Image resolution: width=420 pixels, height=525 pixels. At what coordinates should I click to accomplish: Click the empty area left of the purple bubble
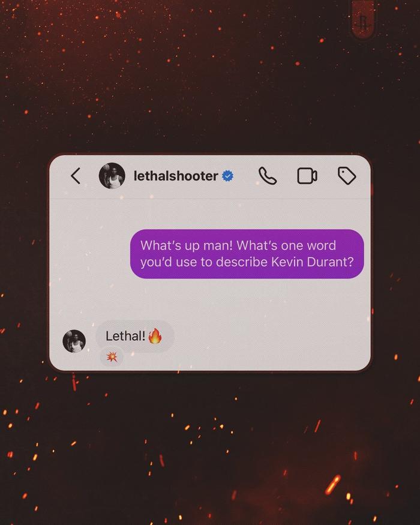click(90, 254)
